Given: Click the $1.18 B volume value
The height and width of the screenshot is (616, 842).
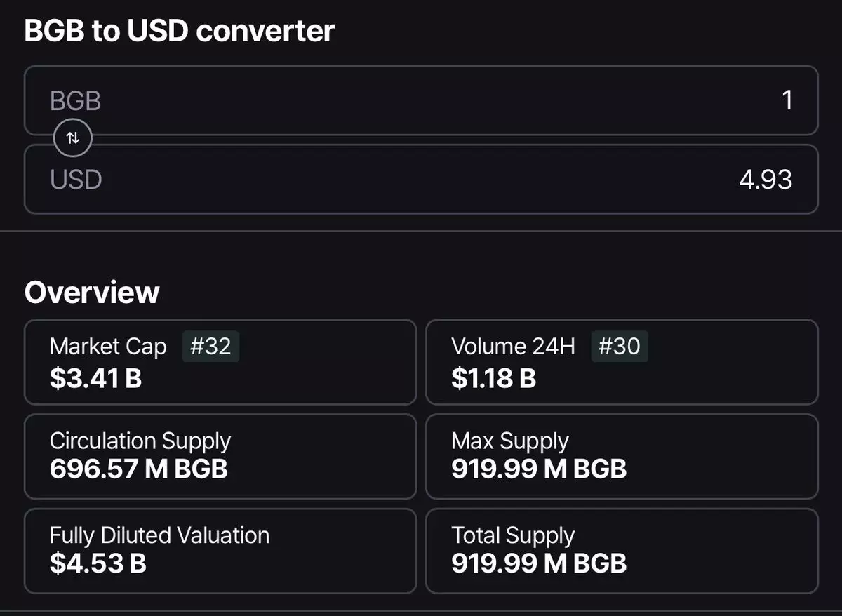Looking at the screenshot, I should [494, 379].
